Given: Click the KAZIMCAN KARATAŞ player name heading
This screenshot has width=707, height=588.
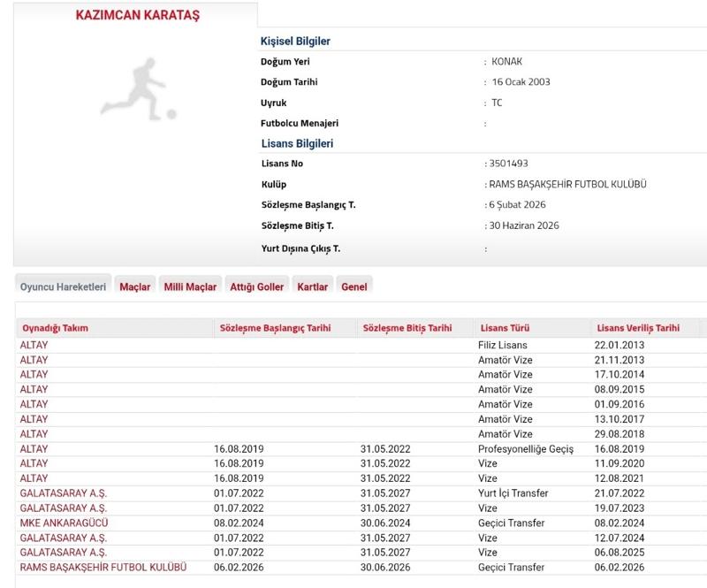Looking at the screenshot, I should pos(138,16).
